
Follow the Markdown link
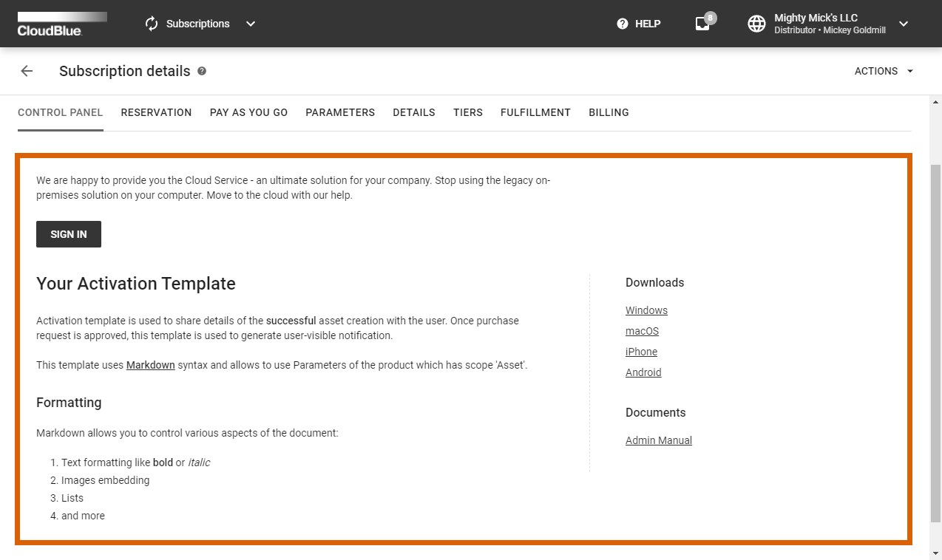click(151, 365)
